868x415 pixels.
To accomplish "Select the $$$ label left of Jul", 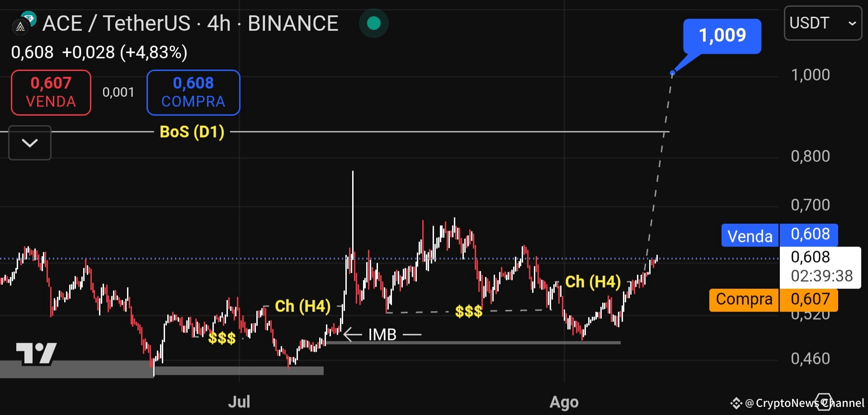I will (x=222, y=338).
